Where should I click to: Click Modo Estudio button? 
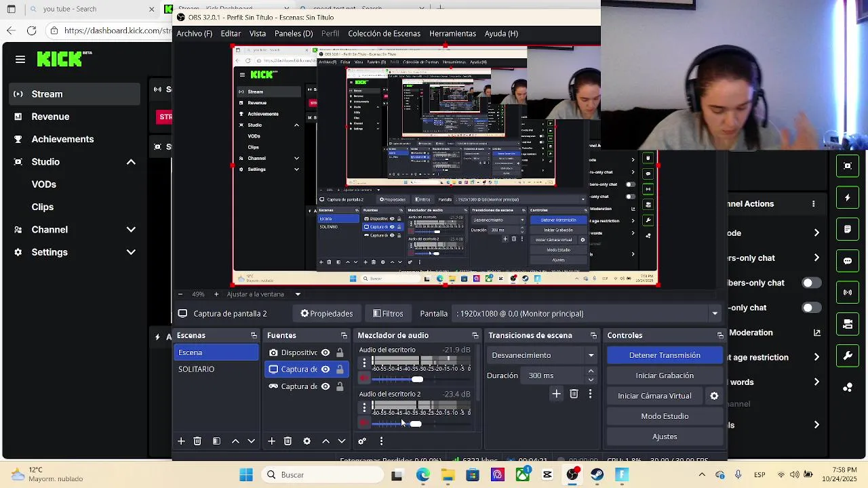(x=665, y=416)
